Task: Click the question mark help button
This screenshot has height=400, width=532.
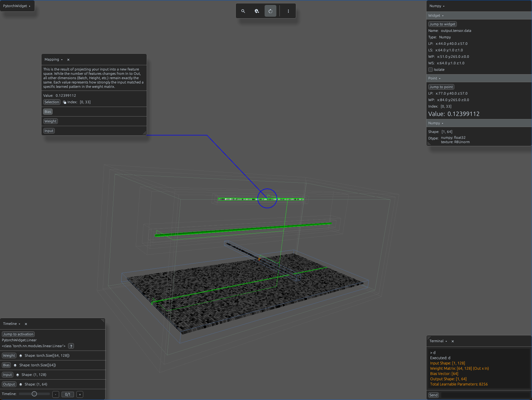Action: pos(71,346)
